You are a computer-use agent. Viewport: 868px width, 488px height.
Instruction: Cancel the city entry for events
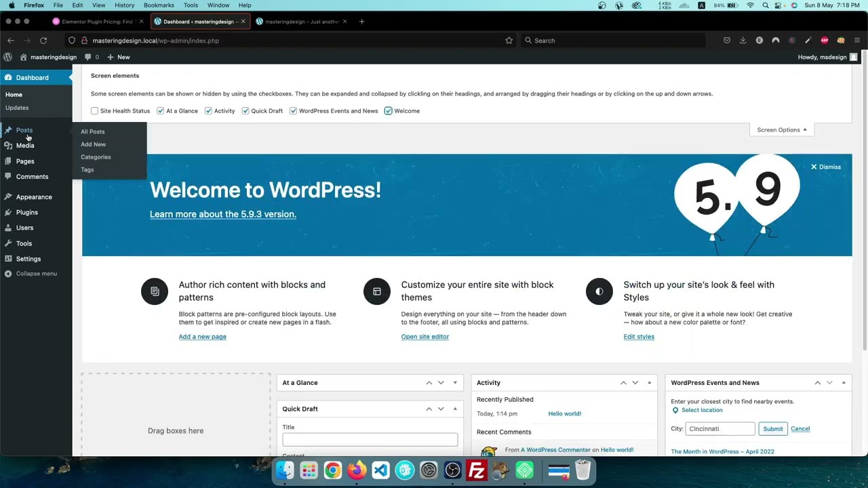point(800,429)
